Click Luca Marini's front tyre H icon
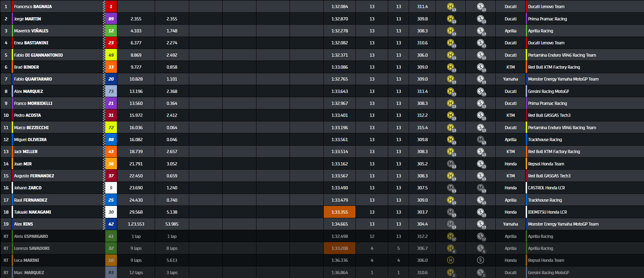The height and width of the screenshot is (278, 644). coord(451,260)
